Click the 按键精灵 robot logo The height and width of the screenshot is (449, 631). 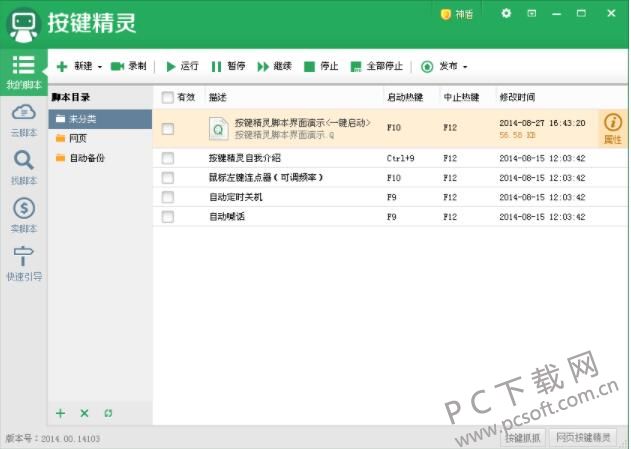(24, 25)
